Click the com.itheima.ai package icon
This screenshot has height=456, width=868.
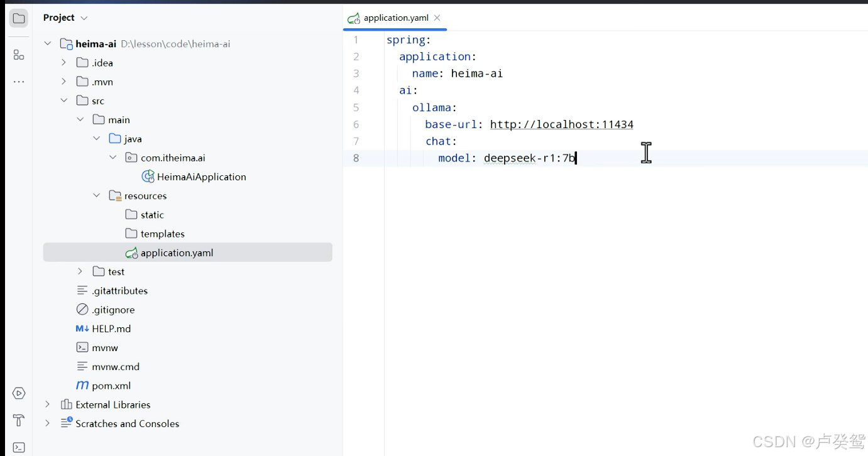tap(131, 158)
